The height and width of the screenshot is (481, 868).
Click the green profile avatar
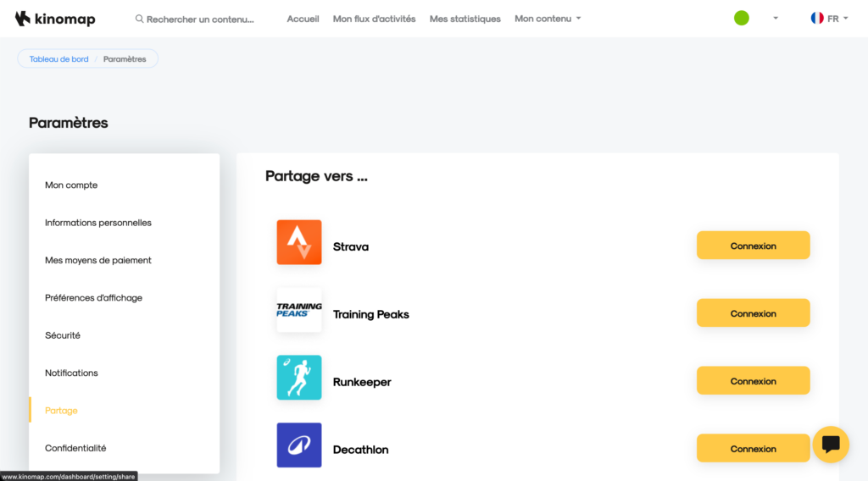pos(742,18)
